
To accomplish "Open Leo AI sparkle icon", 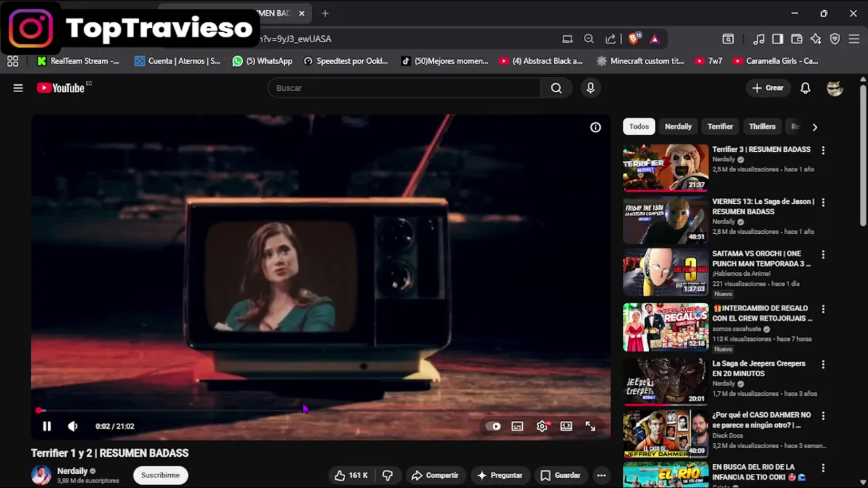I will click(x=816, y=39).
